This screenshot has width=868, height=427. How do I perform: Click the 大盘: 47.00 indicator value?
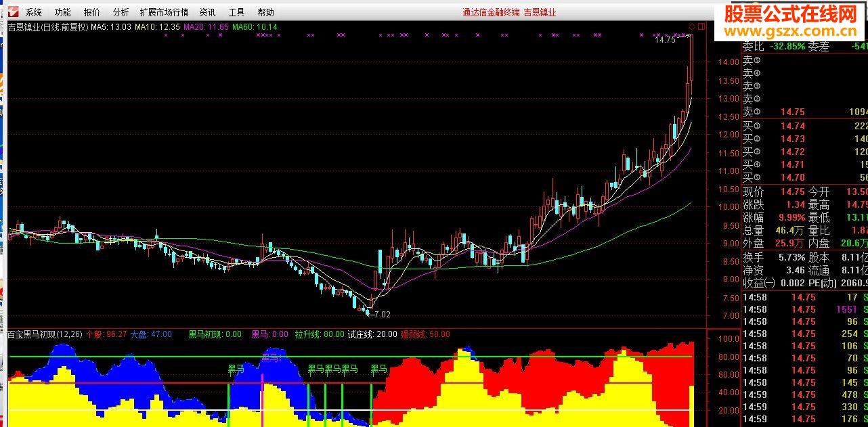(151, 334)
